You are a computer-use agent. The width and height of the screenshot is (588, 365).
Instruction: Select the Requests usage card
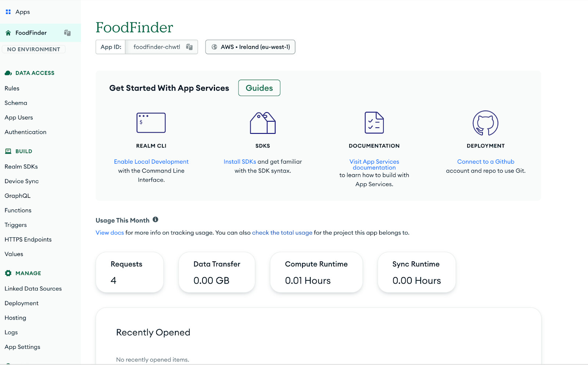(130, 272)
